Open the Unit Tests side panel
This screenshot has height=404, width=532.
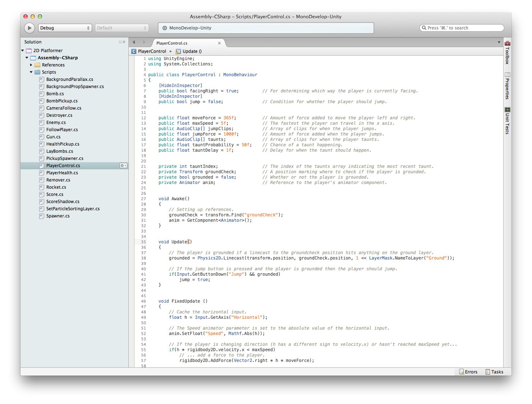(x=507, y=121)
